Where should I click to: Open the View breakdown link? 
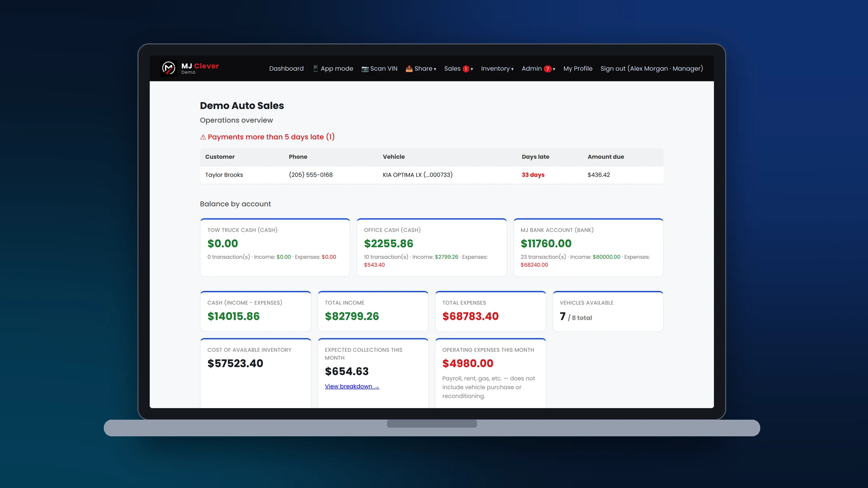point(352,386)
